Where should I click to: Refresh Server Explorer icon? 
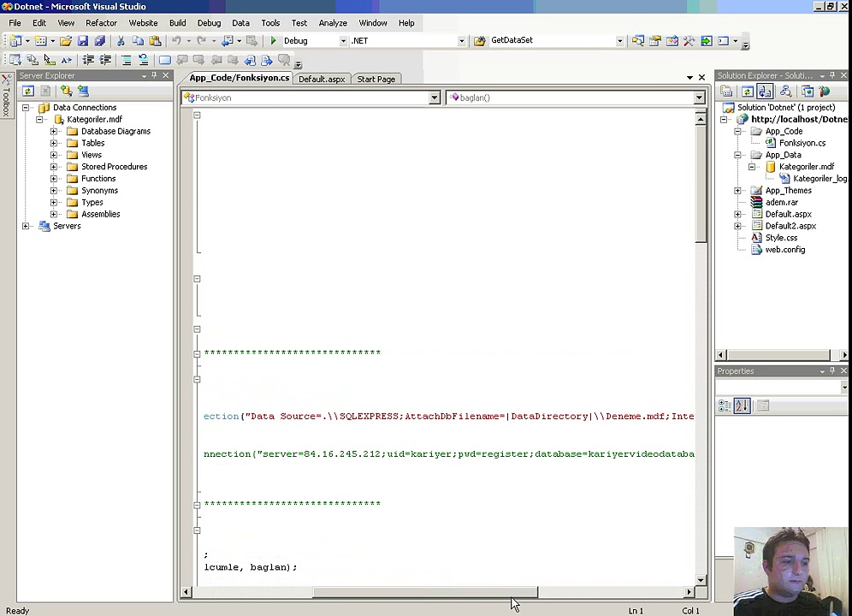[28, 91]
